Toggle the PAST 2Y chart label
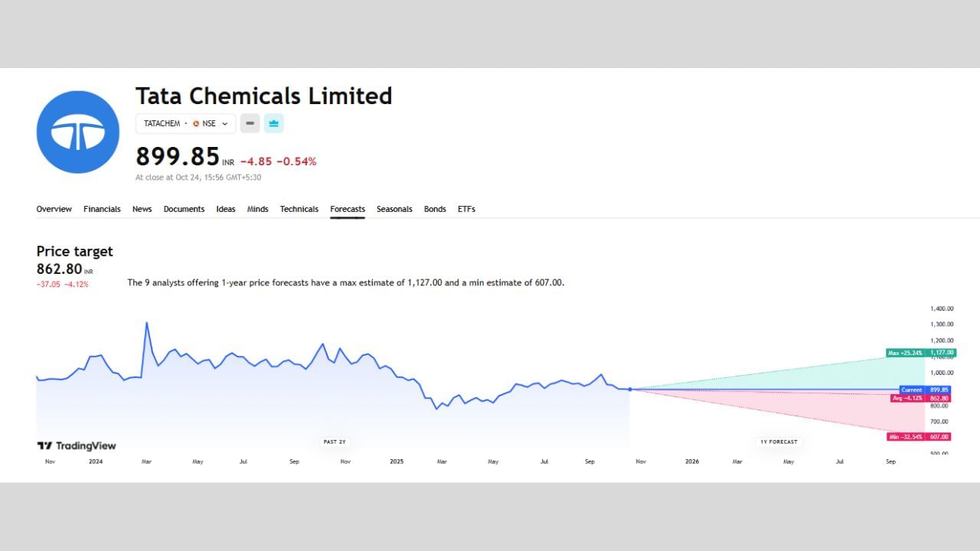 tap(335, 442)
